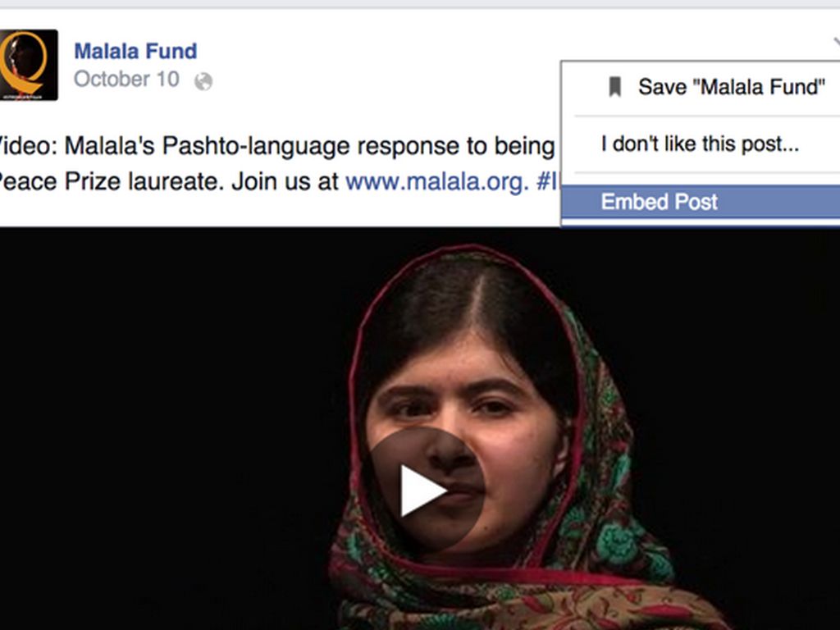Image resolution: width=840 pixels, height=630 pixels.
Task: Click the orange Q logo avatar
Action: (x=23, y=62)
